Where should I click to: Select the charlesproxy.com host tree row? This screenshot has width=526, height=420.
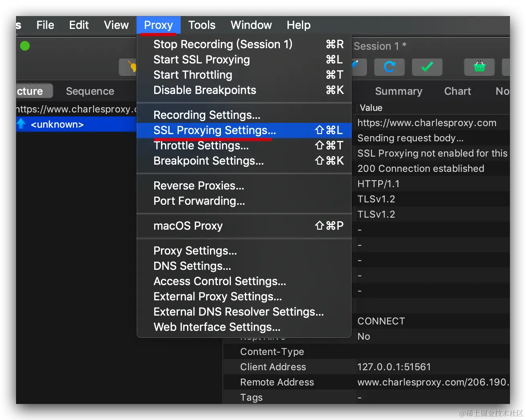[x=76, y=109]
